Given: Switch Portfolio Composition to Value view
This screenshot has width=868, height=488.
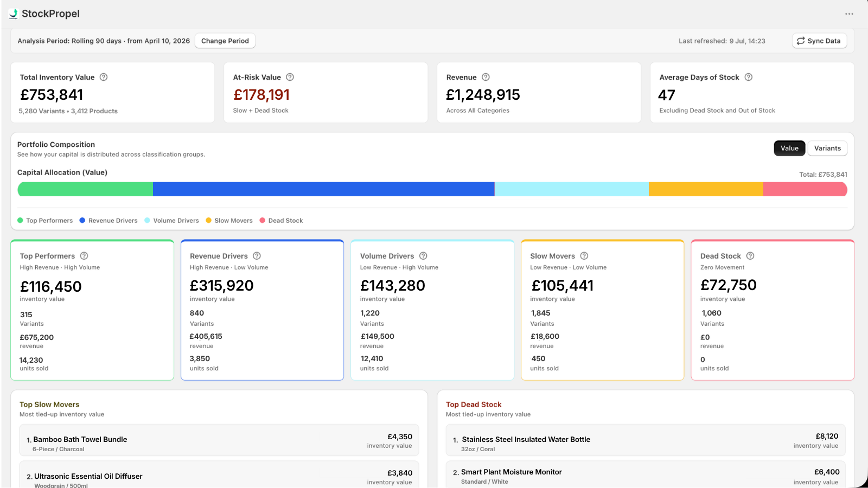Looking at the screenshot, I should coord(790,148).
